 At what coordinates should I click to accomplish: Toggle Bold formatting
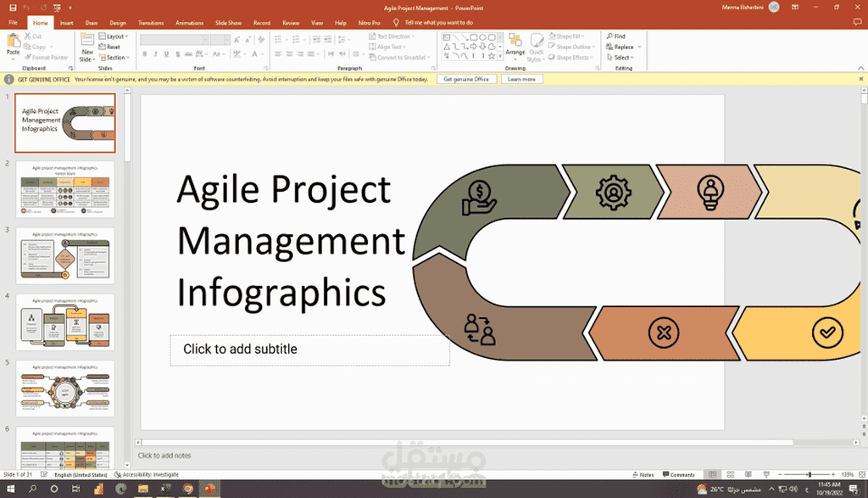145,54
